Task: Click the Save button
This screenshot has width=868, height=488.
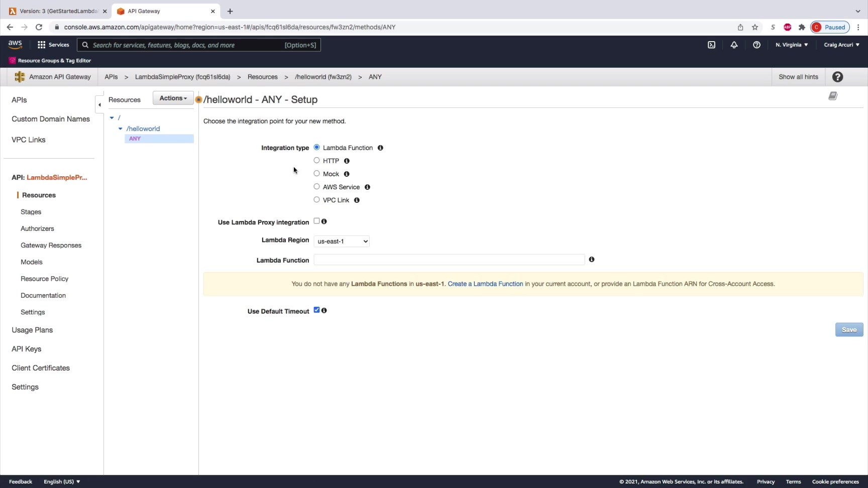Action: pyautogui.click(x=849, y=330)
